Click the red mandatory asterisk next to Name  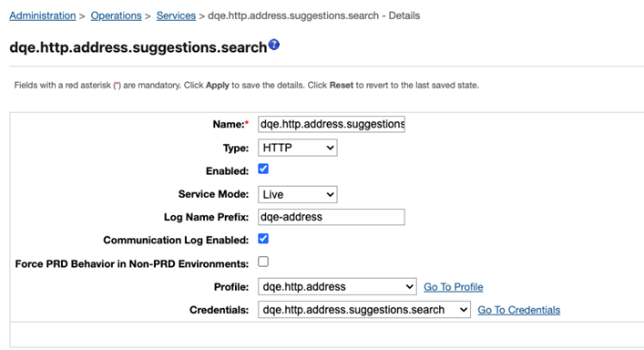tap(247, 122)
